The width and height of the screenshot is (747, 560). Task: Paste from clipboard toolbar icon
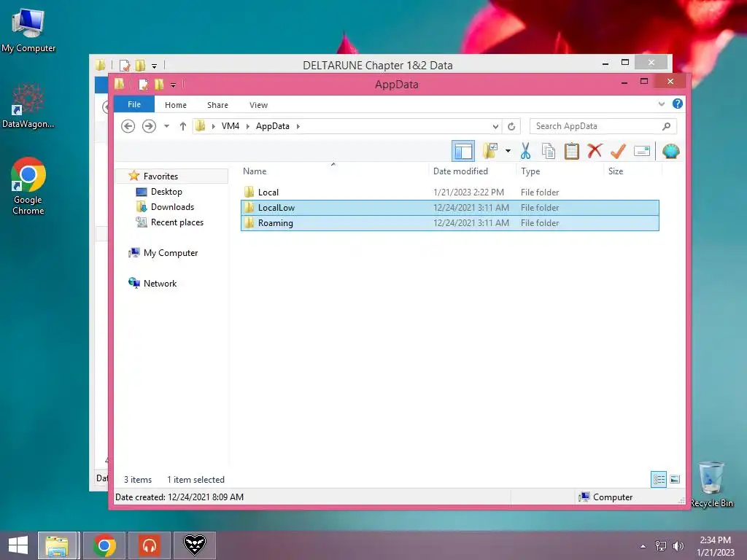[x=571, y=151]
